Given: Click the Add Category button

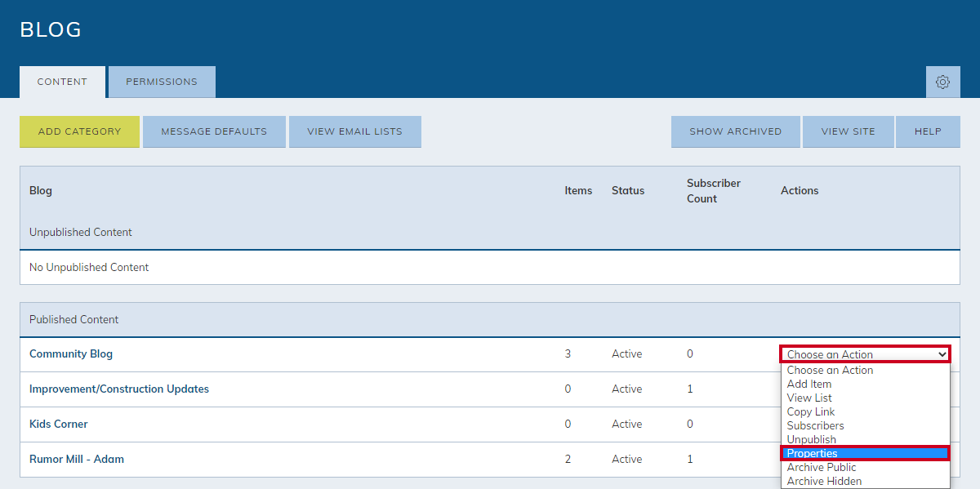Looking at the screenshot, I should tap(79, 131).
